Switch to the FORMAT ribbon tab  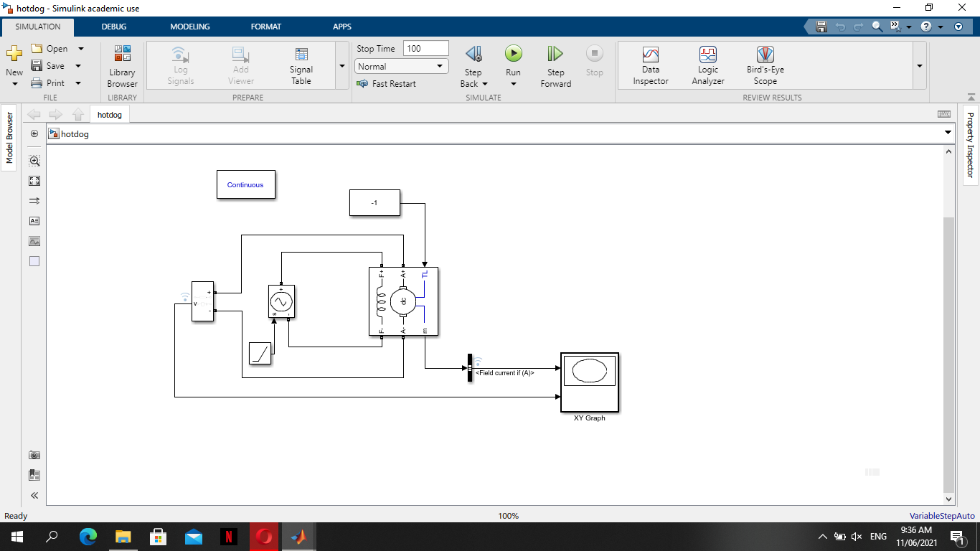[265, 27]
